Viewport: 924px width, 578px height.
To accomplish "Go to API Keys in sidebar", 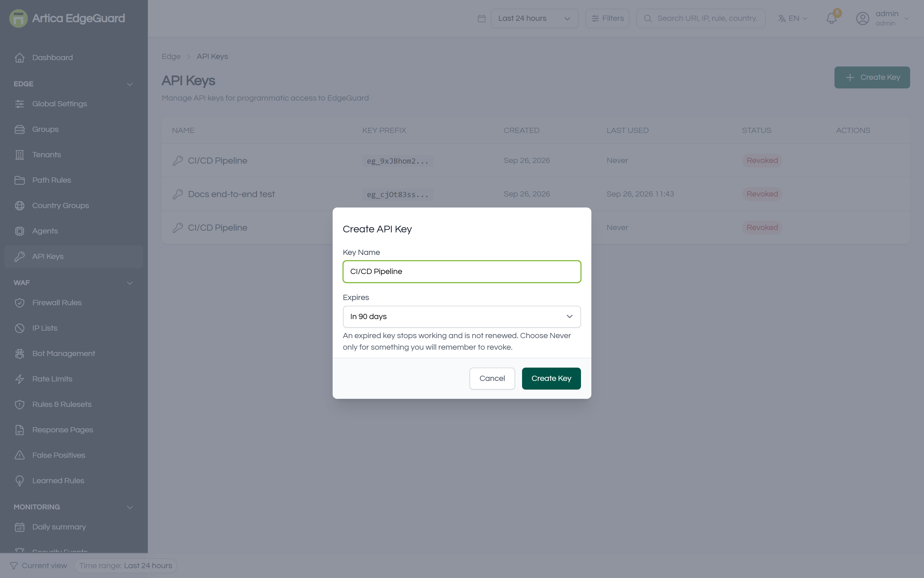I will (74, 257).
